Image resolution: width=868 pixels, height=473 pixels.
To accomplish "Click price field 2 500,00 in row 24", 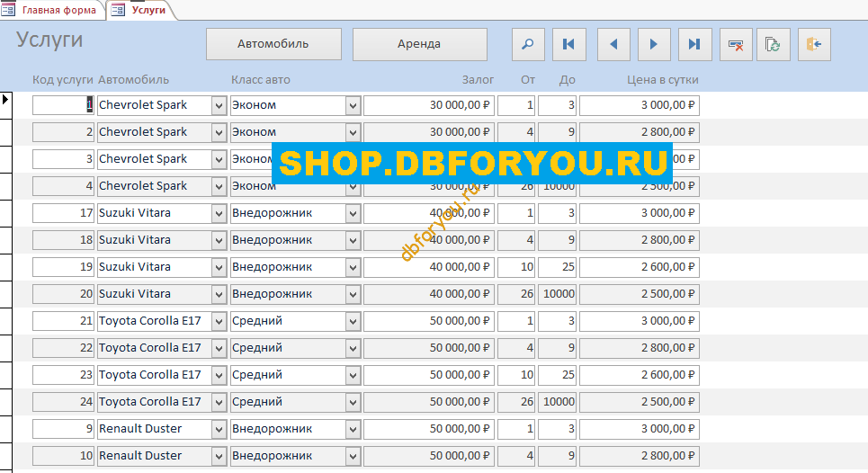I will (640, 402).
